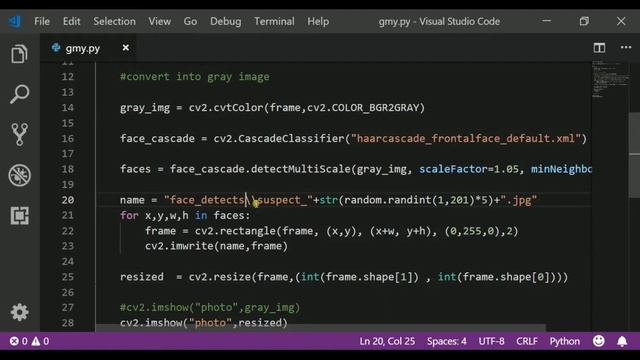
Task: Click 'cv2.COLOR_BGR2GRAY' on line 14
Action: pyautogui.click(x=363, y=108)
